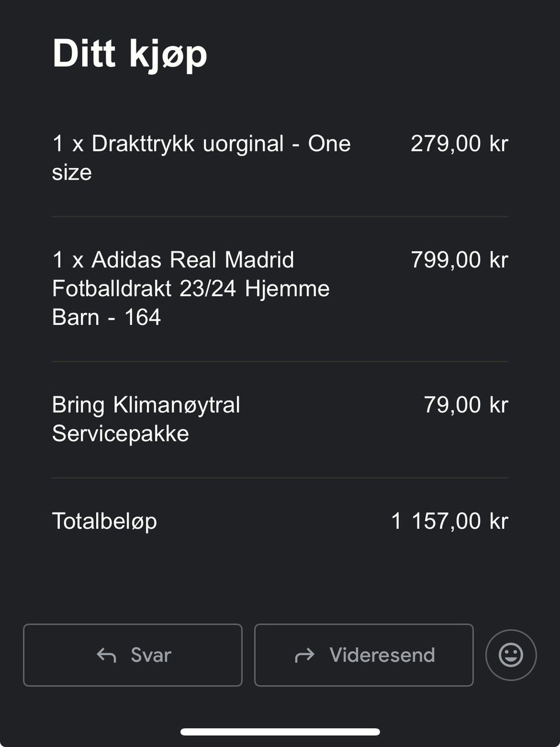Image resolution: width=560 pixels, height=747 pixels.
Task: Click the reply arrow icon
Action: (x=106, y=655)
